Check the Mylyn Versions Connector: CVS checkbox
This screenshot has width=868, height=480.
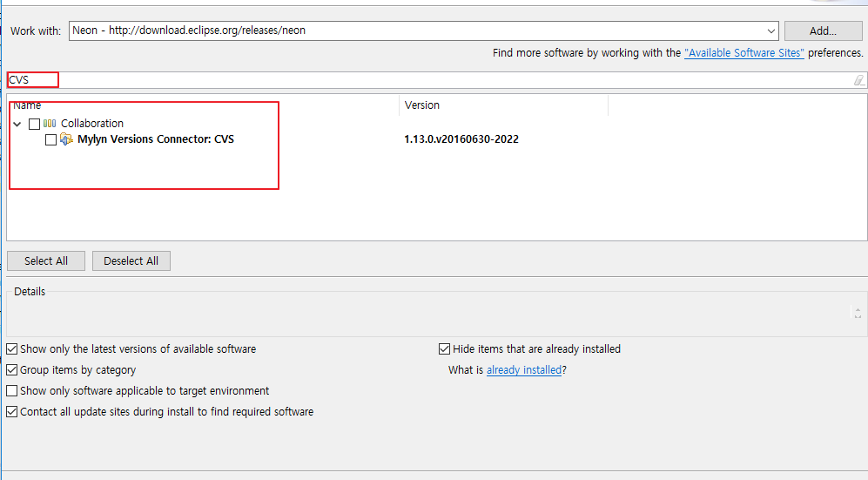click(x=50, y=139)
